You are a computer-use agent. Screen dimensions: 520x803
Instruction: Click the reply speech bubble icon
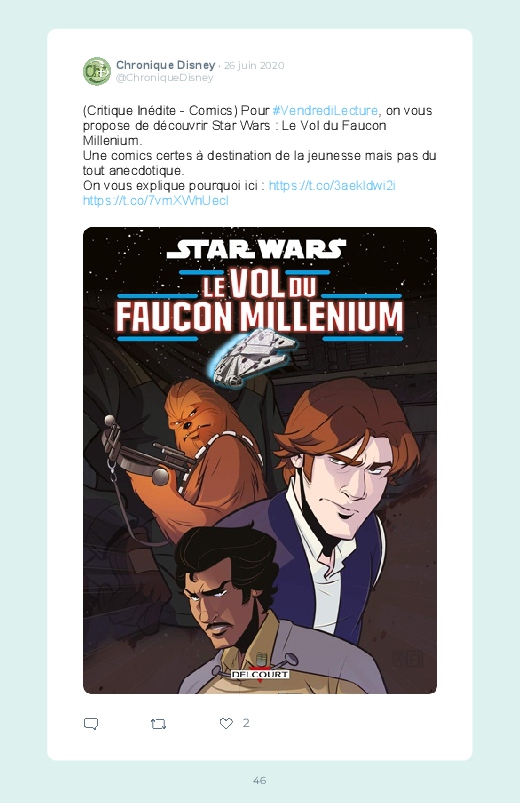click(91, 724)
